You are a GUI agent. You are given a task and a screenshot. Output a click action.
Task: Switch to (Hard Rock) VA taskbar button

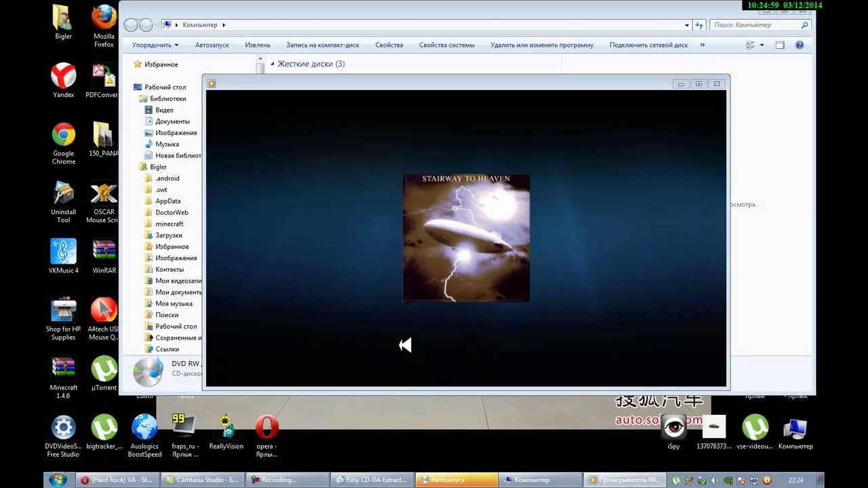pos(117,480)
